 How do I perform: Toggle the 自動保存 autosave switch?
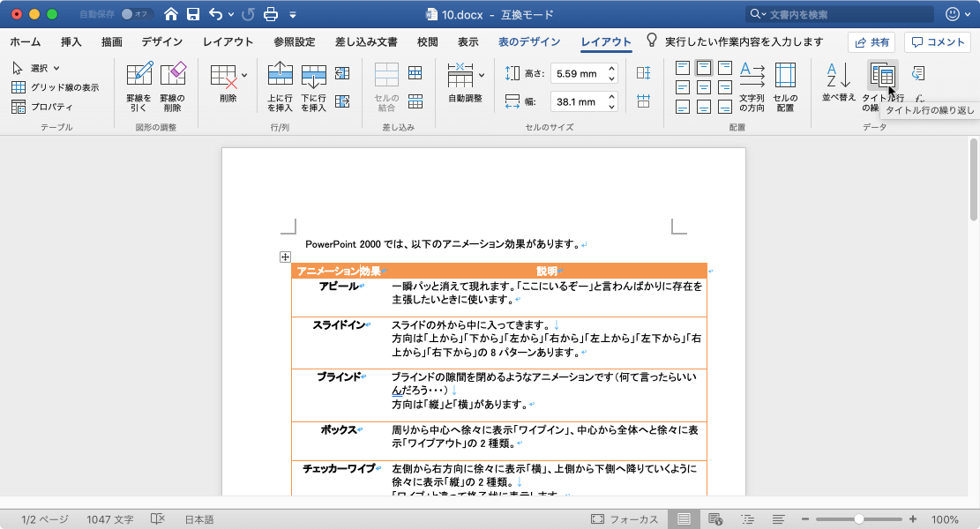pyautogui.click(x=136, y=14)
